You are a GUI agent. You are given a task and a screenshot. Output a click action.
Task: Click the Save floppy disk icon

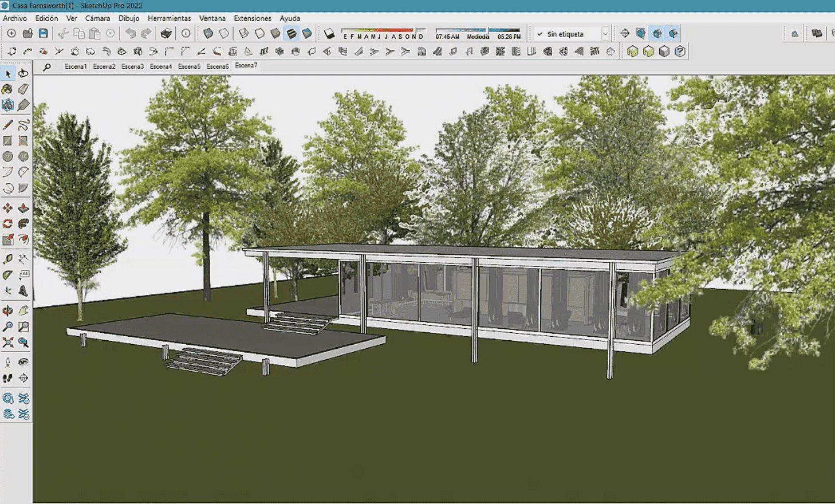[43, 33]
